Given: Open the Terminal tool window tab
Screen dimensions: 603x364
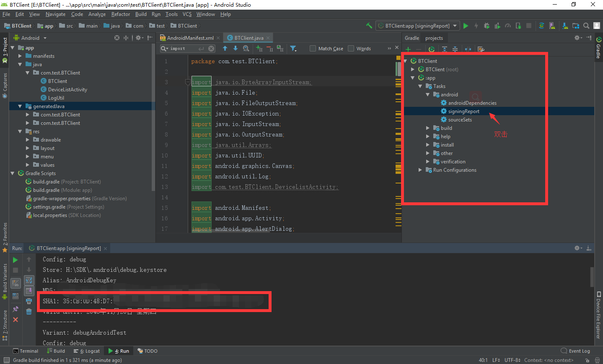Looking at the screenshot, I should point(26,351).
